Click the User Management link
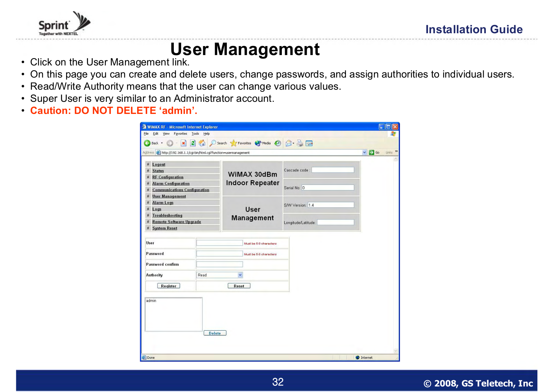554x392 pixels. (169, 196)
